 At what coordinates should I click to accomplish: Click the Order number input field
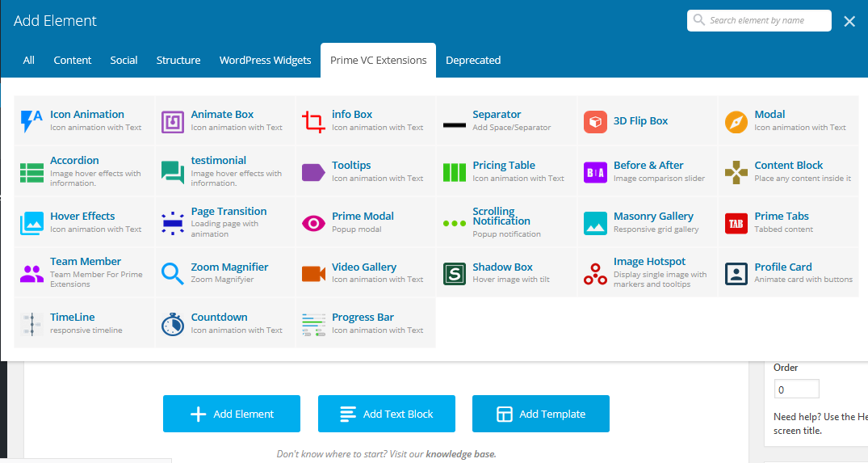(x=797, y=389)
